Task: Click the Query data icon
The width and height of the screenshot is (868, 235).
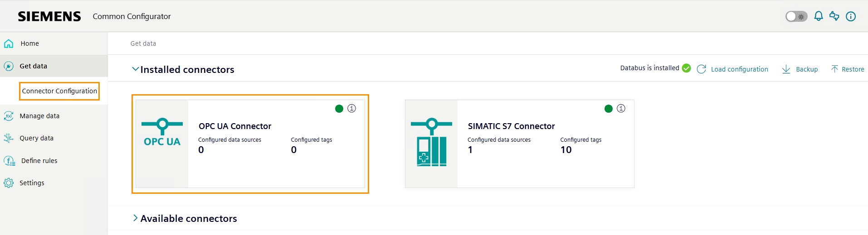Action: [9, 138]
